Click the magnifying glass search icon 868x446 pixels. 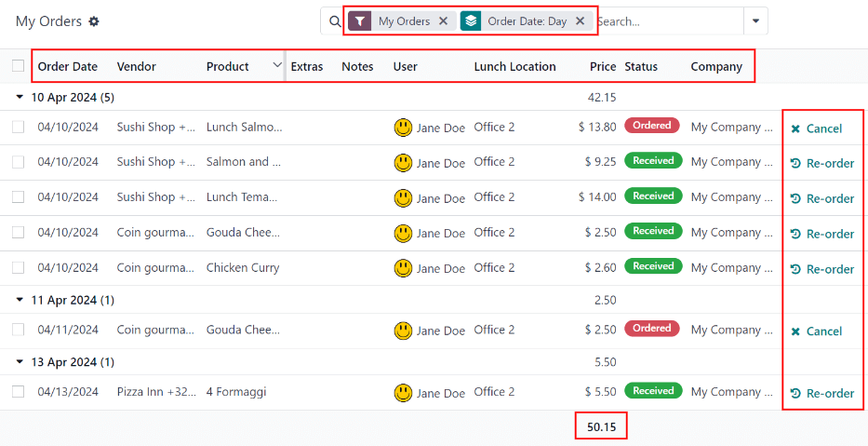pyautogui.click(x=333, y=20)
